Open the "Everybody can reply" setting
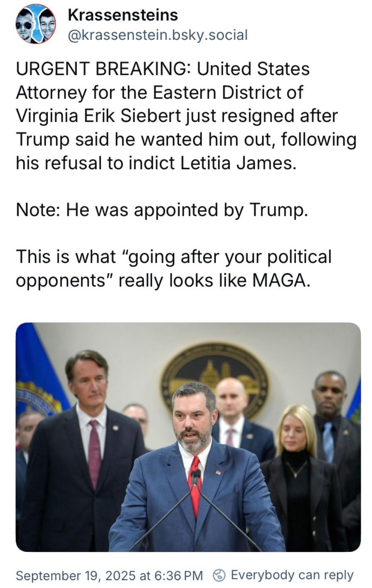 click(292, 575)
